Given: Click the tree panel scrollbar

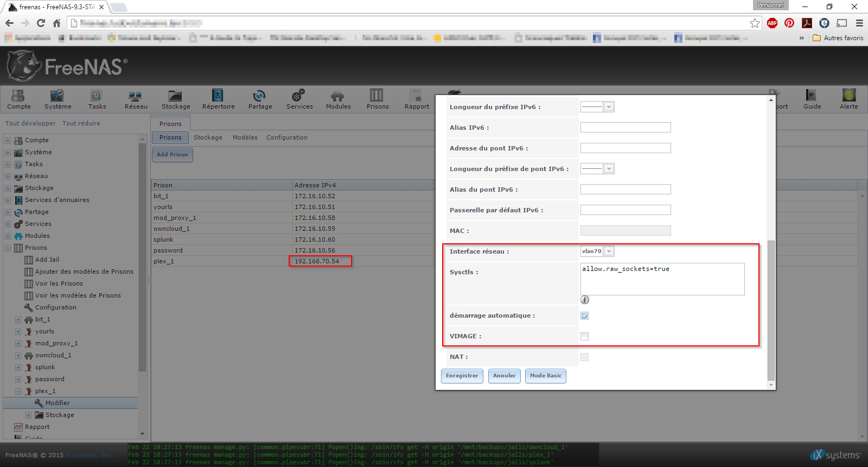Looking at the screenshot, I should click(x=143, y=258).
